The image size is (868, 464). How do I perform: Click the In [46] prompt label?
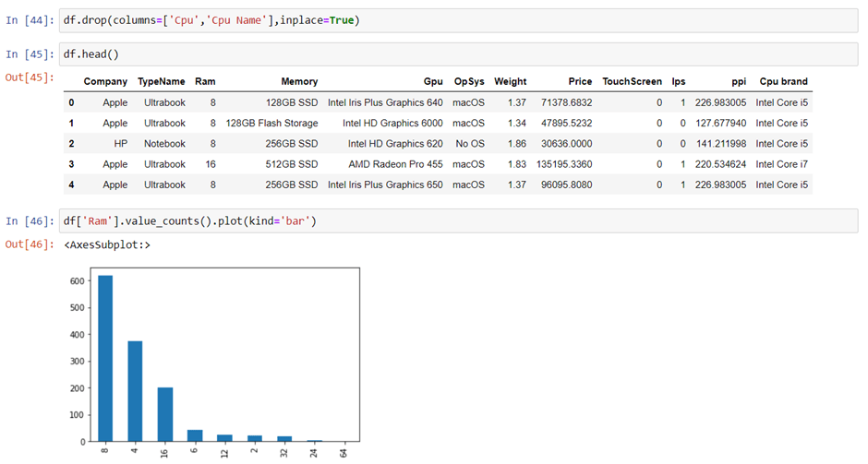click(x=30, y=221)
